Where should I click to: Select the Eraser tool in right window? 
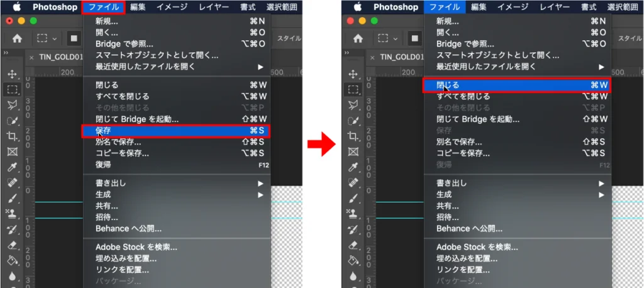353,245
